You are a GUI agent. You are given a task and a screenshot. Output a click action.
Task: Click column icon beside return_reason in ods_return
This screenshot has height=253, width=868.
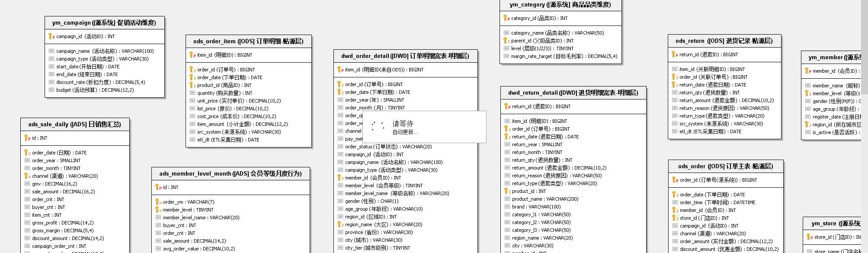tap(674, 108)
